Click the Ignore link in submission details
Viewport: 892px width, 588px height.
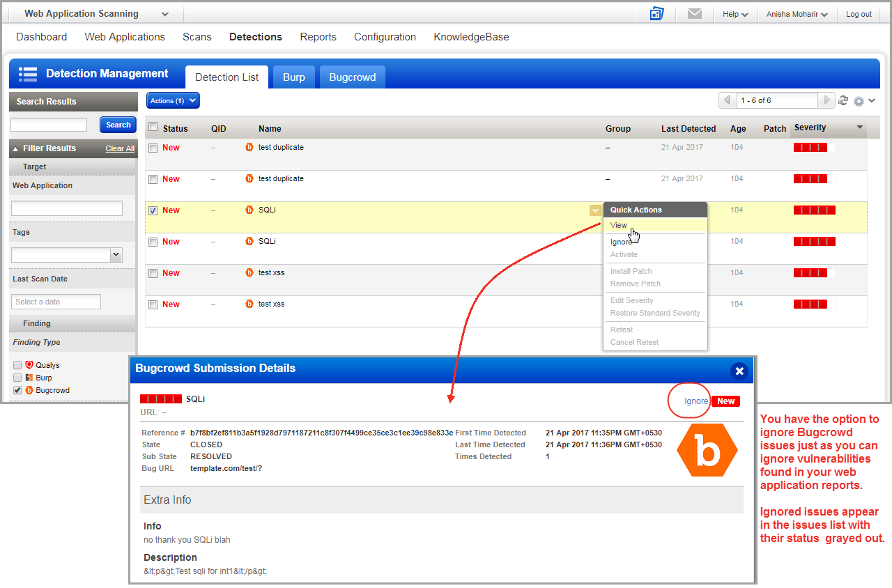click(696, 401)
